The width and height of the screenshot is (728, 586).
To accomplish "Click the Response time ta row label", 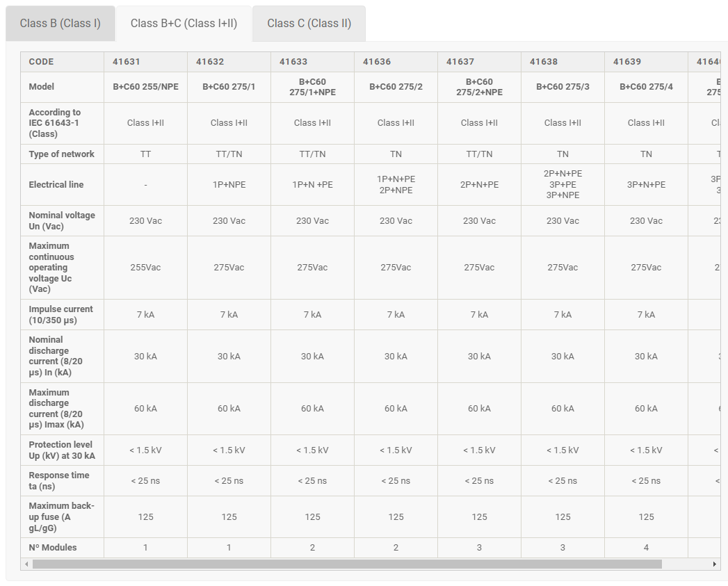I will (x=59, y=481).
